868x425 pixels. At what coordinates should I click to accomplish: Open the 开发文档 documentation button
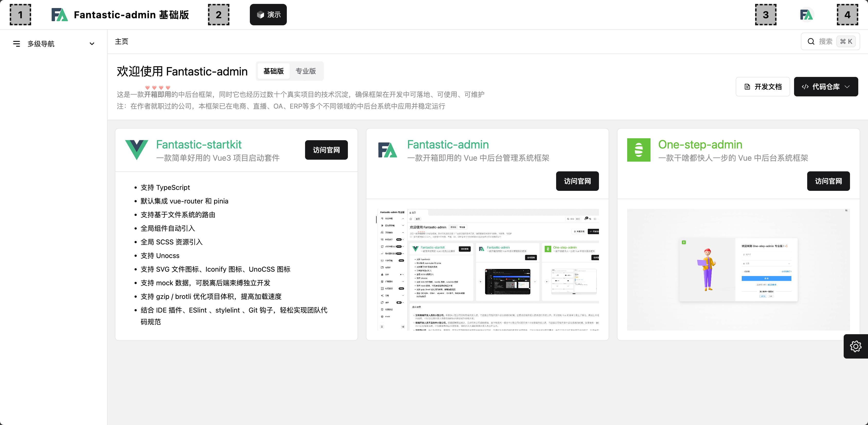point(762,87)
